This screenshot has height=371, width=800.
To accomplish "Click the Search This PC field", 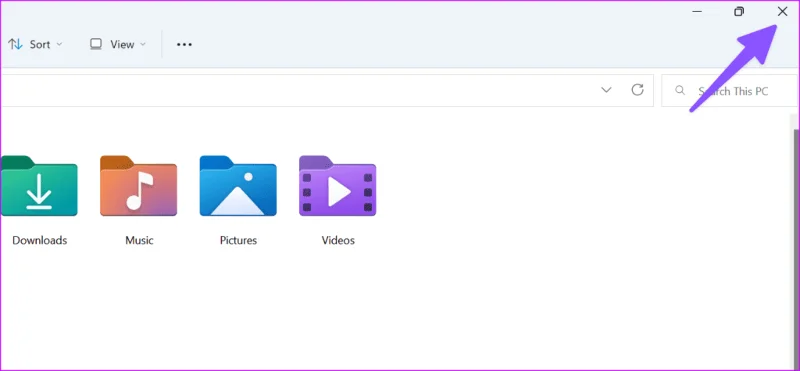I will point(729,91).
